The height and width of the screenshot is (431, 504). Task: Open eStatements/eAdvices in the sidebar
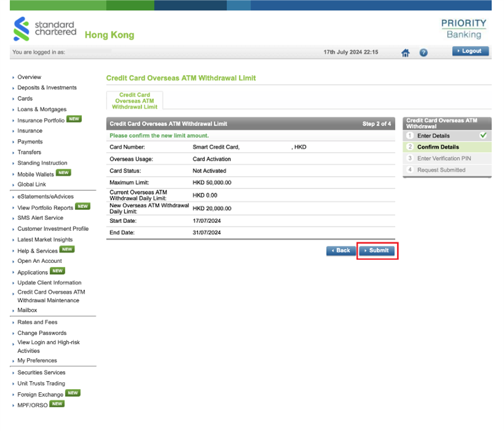45,196
